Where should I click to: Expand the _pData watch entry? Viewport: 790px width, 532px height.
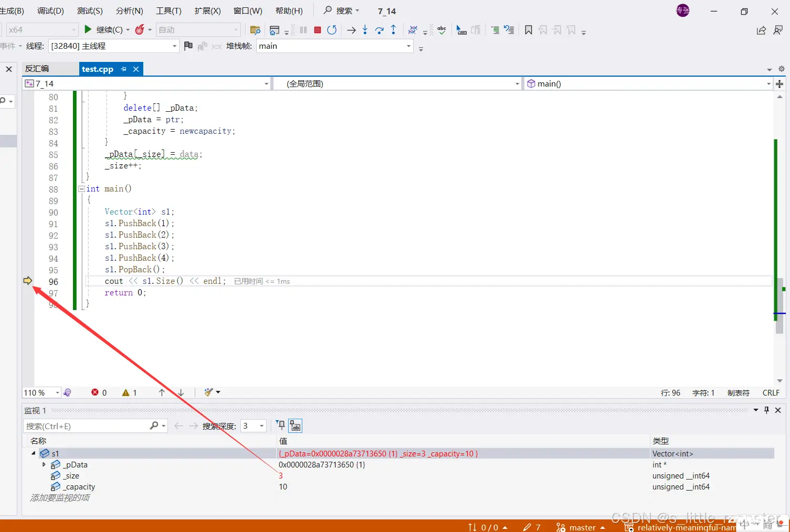[44, 464]
